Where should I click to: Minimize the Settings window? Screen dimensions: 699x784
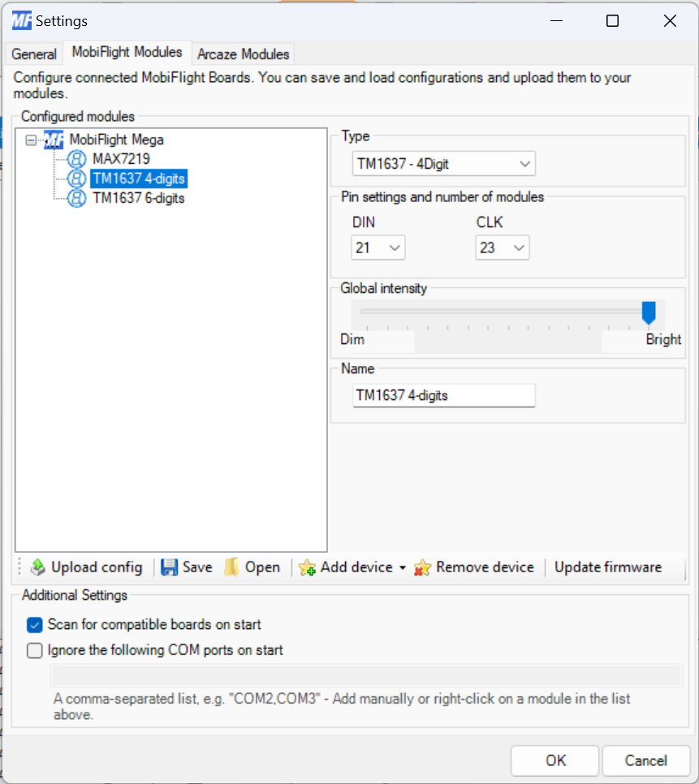[556, 21]
